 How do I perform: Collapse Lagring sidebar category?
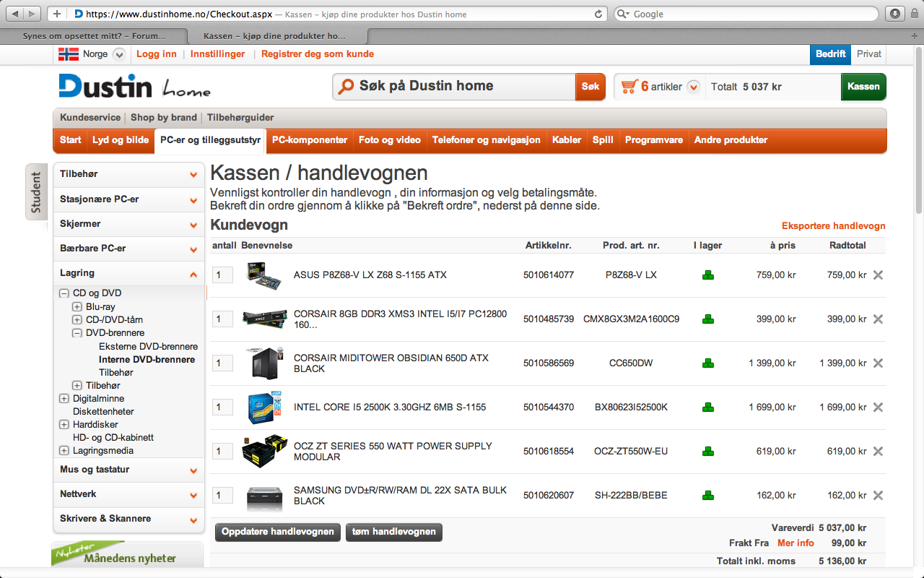coord(193,274)
